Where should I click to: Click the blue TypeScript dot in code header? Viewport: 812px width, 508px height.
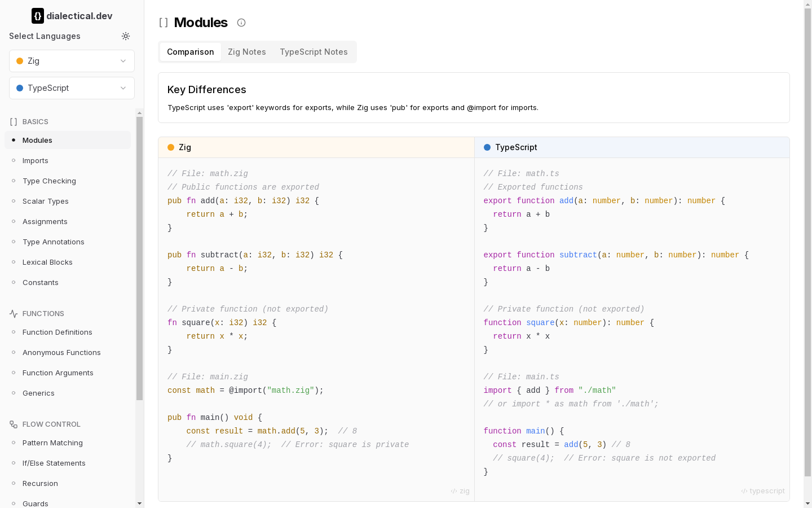[487, 147]
